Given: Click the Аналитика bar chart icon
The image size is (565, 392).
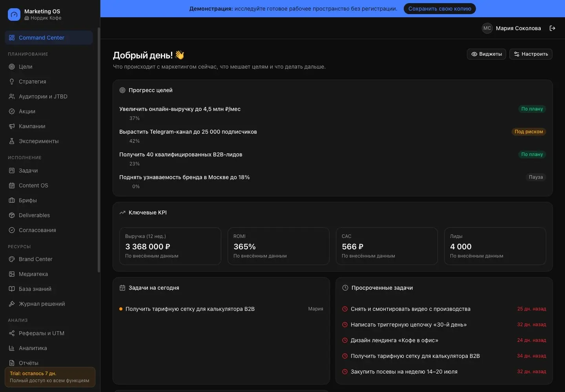Looking at the screenshot, I should click(12, 348).
